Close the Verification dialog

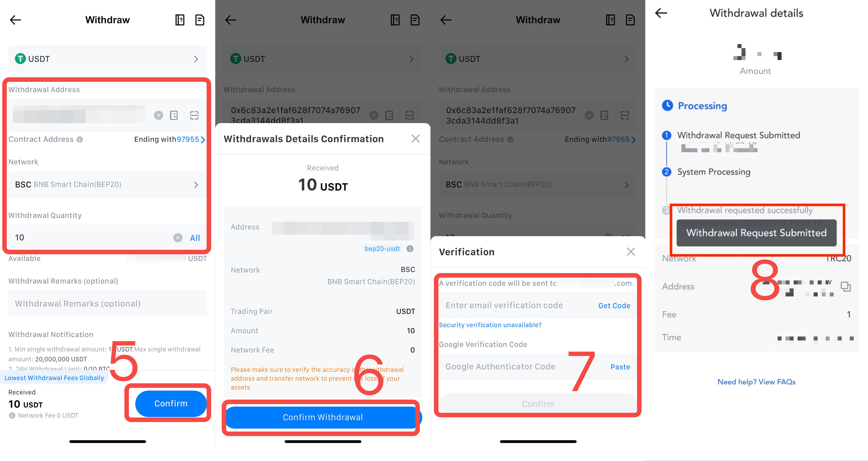(631, 252)
